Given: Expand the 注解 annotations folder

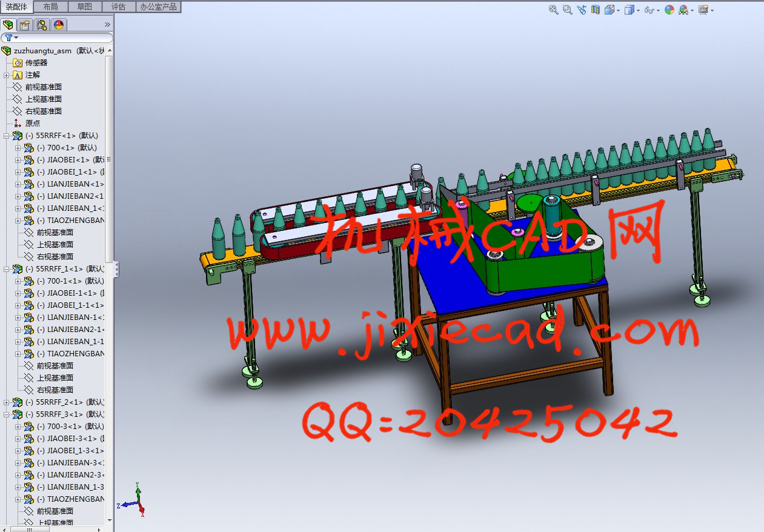Looking at the screenshot, I should tap(7, 75).
